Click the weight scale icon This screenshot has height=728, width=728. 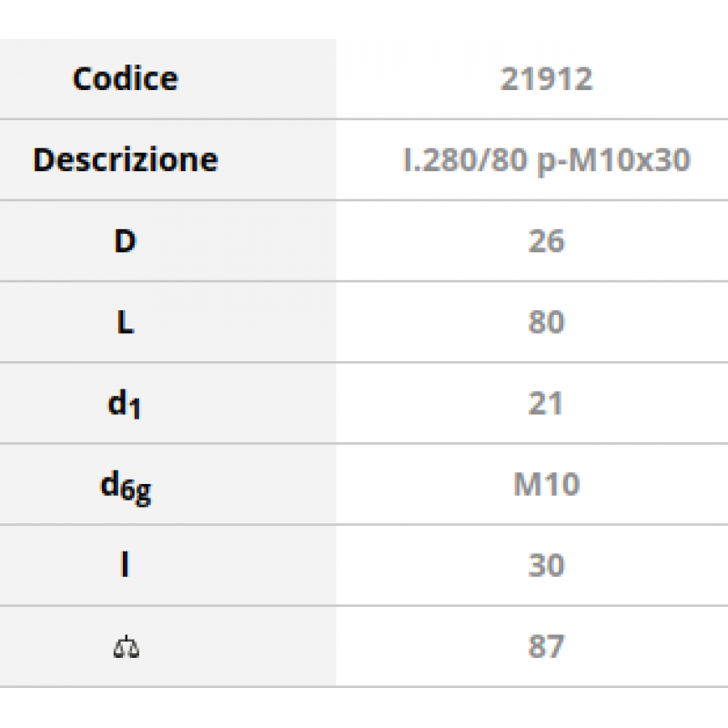[x=126, y=647]
